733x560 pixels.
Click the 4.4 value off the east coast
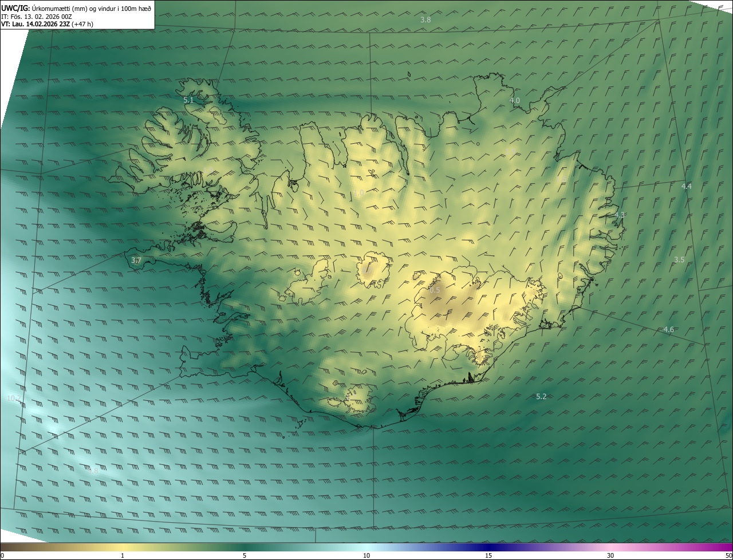[686, 187]
